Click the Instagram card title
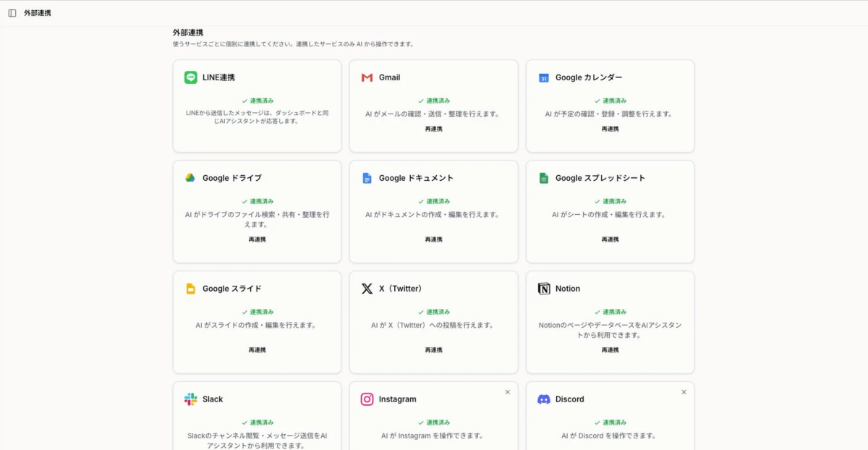 coord(398,399)
